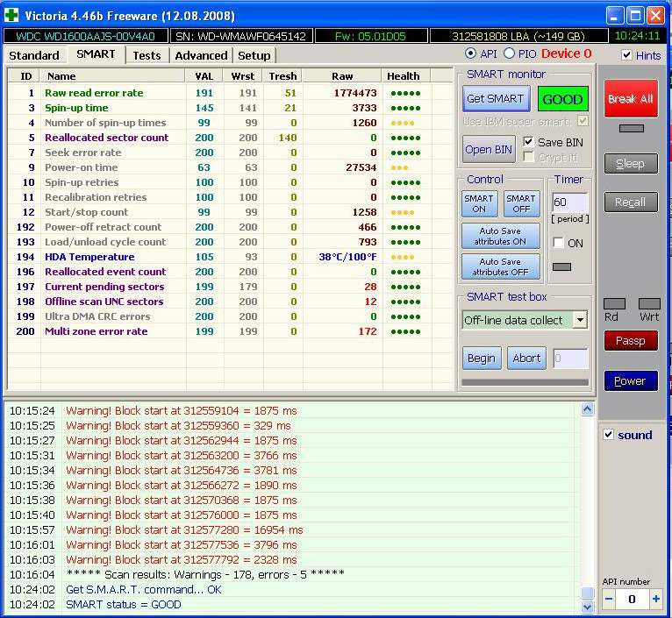Click the firmware Fw: 05.01D05 field

tap(371, 36)
